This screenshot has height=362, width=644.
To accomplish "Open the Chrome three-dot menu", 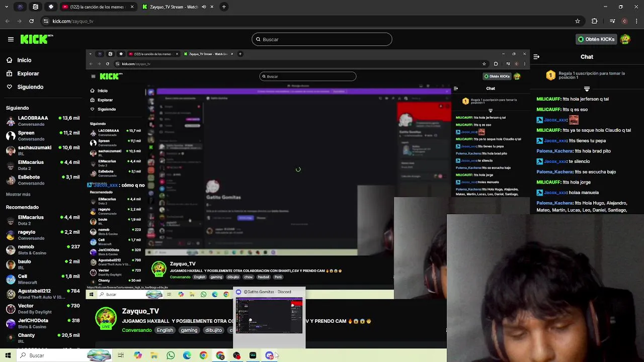I will (636, 21).
